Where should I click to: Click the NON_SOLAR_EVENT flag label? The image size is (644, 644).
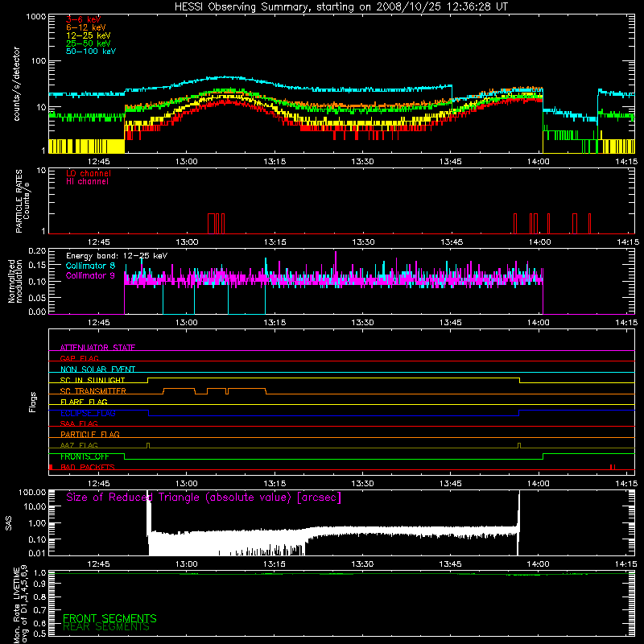(97, 369)
